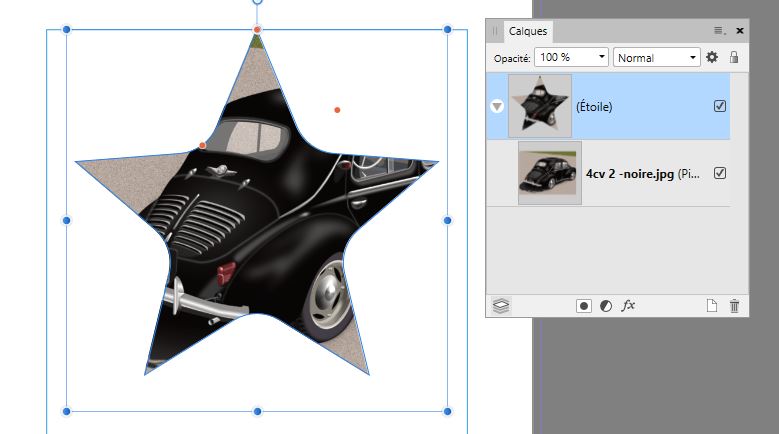Delete the selected layer trash icon
This screenshot has height=434, width=779.
[x=734, y=305]
